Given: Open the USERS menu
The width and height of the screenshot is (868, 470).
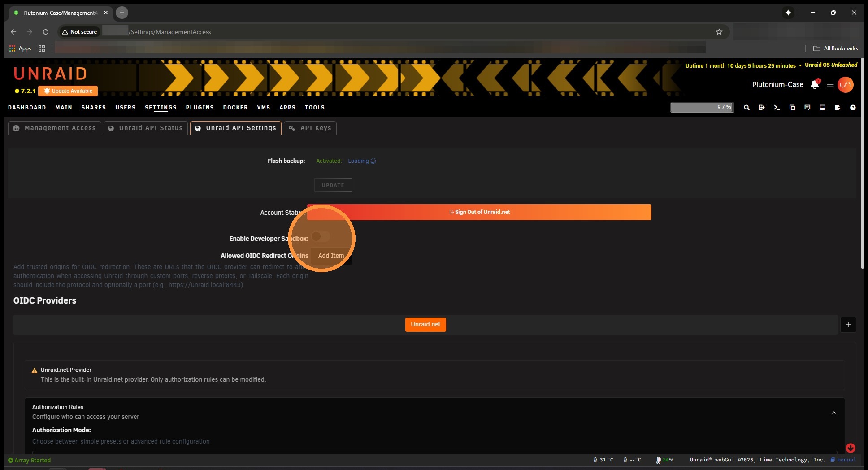Looking at the screenshot, I should coord(126,108).
